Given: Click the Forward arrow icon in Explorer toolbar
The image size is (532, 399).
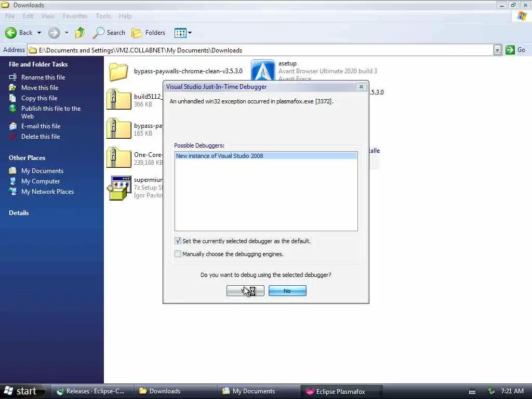Looking at the screenshot, I should [x=54, y=33].
